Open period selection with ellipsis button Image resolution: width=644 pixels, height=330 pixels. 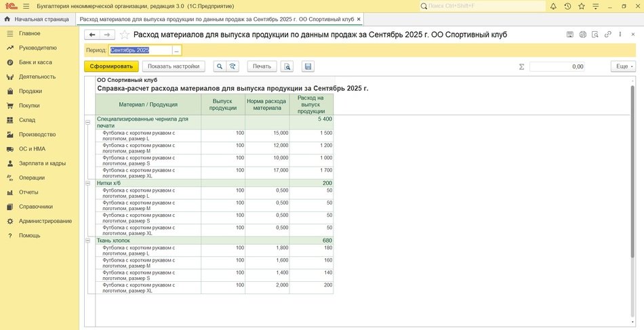(x=176, y=50)
